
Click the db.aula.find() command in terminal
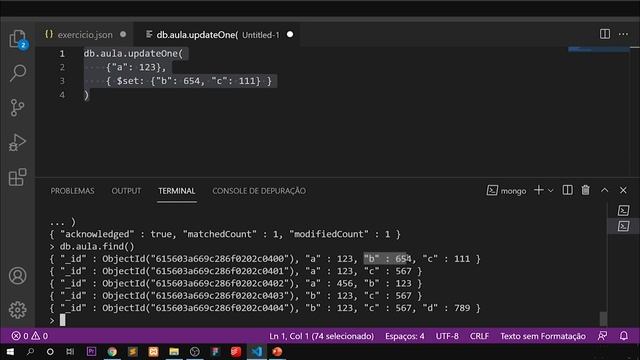[x=97, y=247]
